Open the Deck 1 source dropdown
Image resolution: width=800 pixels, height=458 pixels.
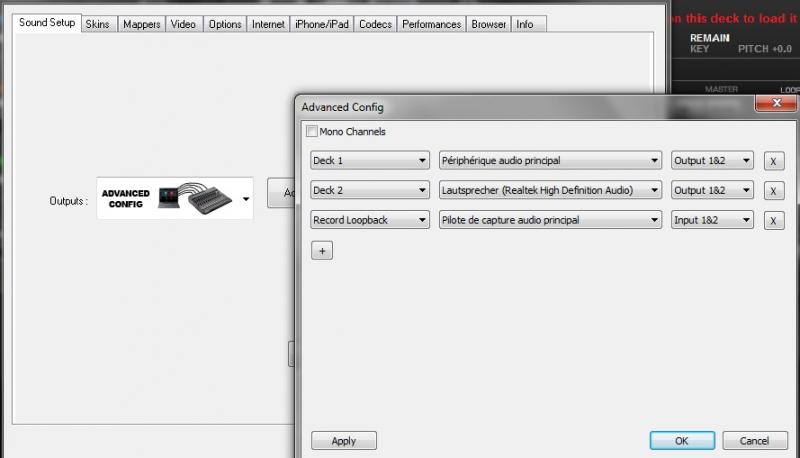click(370, 161)
